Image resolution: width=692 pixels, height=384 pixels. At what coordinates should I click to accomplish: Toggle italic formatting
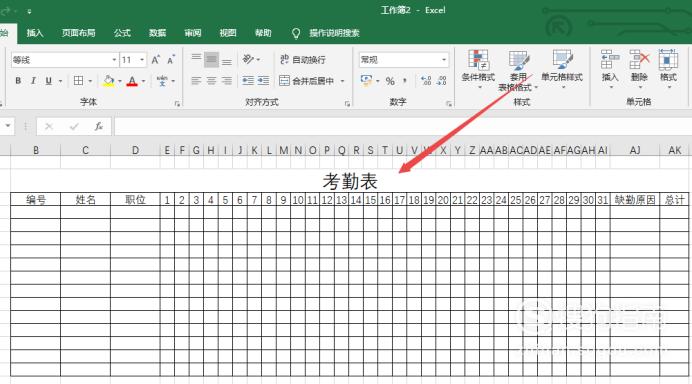click(x=33, y=81)
